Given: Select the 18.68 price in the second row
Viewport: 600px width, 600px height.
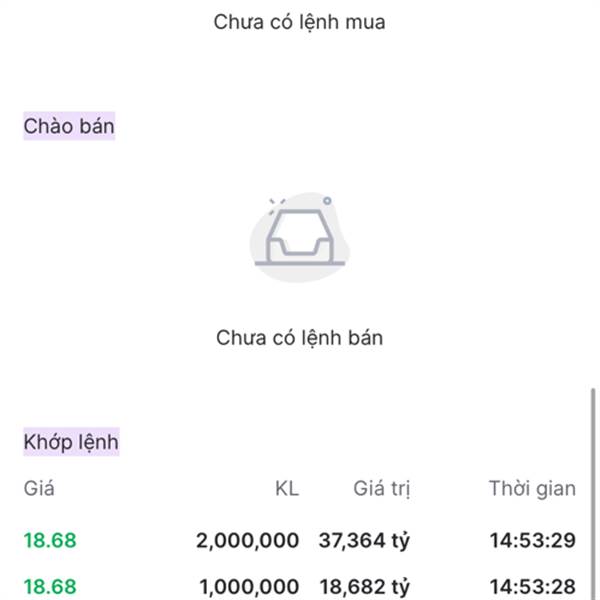Looking at the screenshot, I should point(50,587).
